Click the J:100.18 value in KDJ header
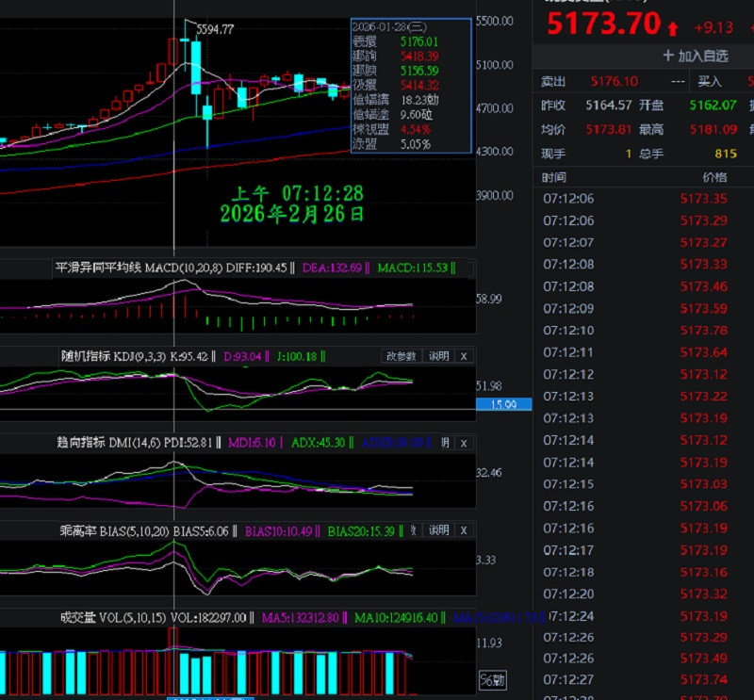Screen dimensions: 754x700 point(297,356)
